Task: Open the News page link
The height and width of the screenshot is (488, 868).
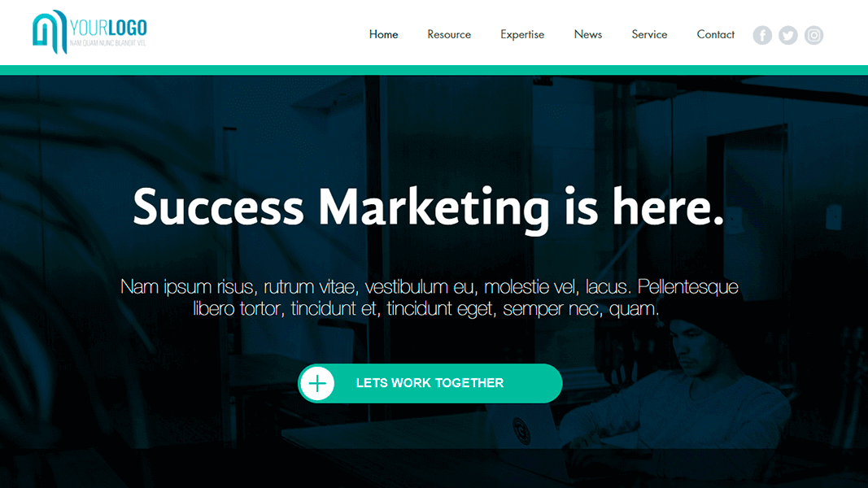Action: point(588,34)
